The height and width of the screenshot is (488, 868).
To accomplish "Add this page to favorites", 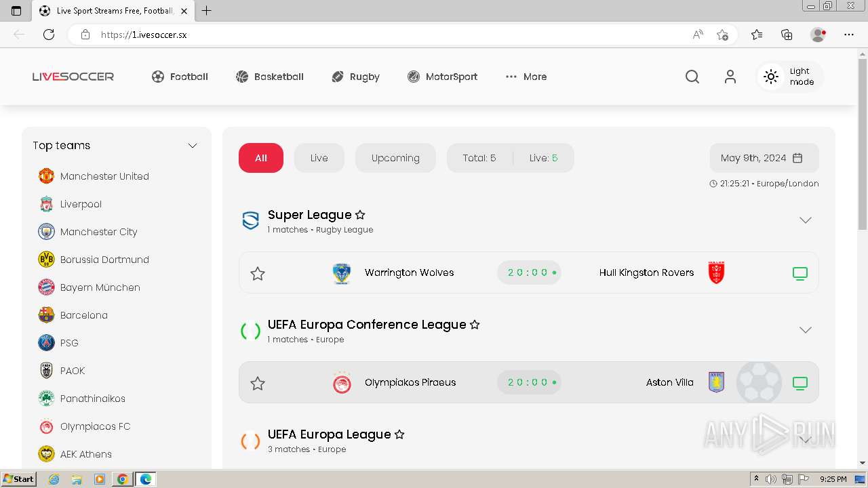I will coord(723,35).
